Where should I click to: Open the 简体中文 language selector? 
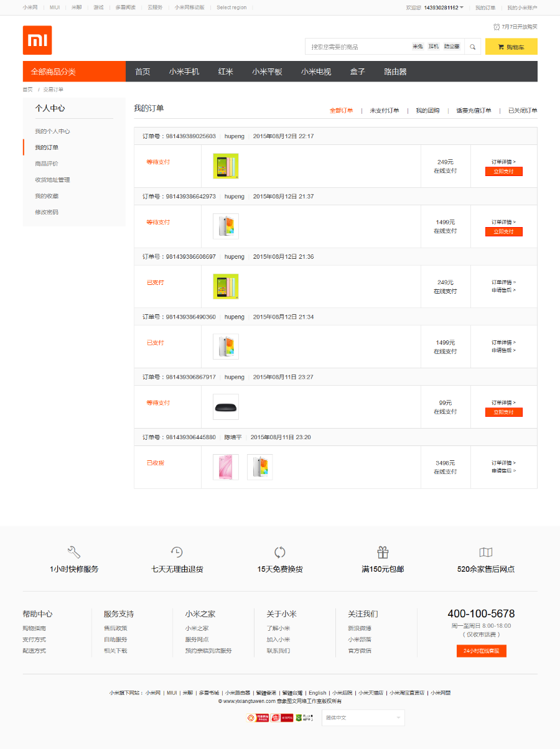[x=363, y=717]
